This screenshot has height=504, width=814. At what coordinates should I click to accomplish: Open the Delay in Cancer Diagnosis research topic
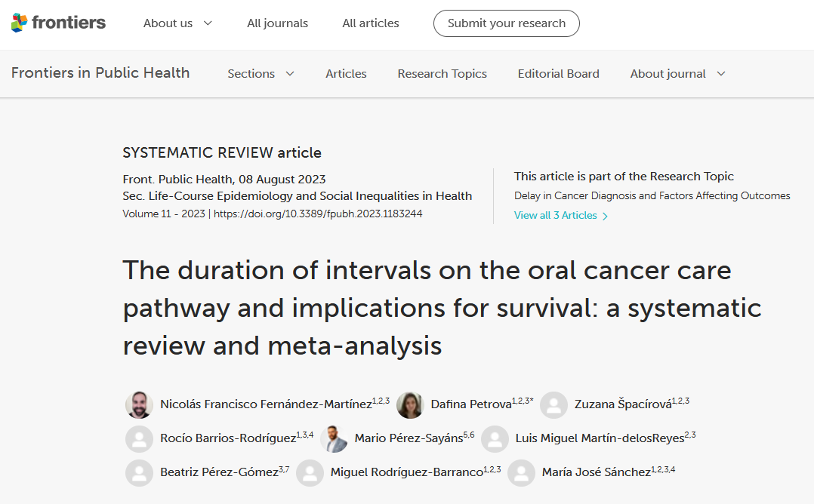coord(652,196)
